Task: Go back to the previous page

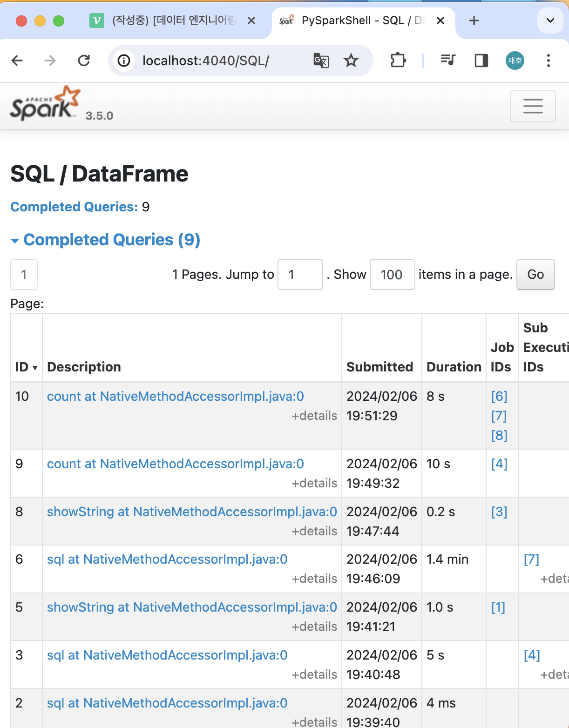Action: click(x=17, y=61)
